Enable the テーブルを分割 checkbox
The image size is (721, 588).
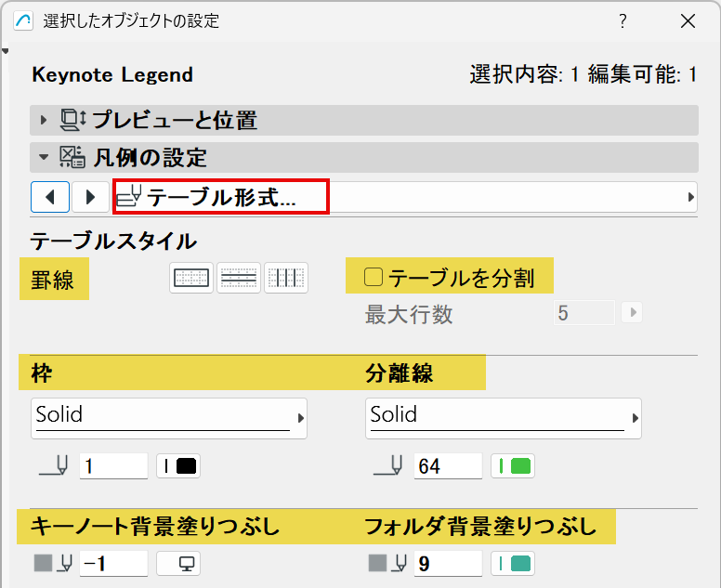tap(373, 277)
